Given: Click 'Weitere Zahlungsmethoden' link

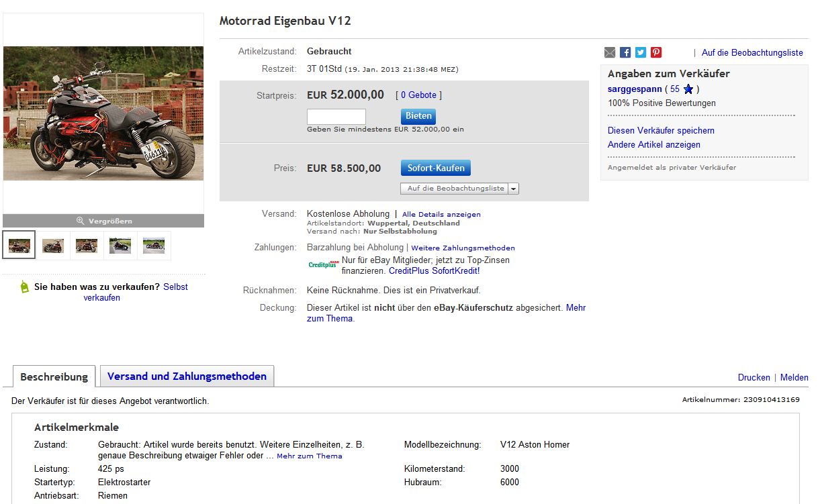Looking at the screenshot, I should point(463,248).
